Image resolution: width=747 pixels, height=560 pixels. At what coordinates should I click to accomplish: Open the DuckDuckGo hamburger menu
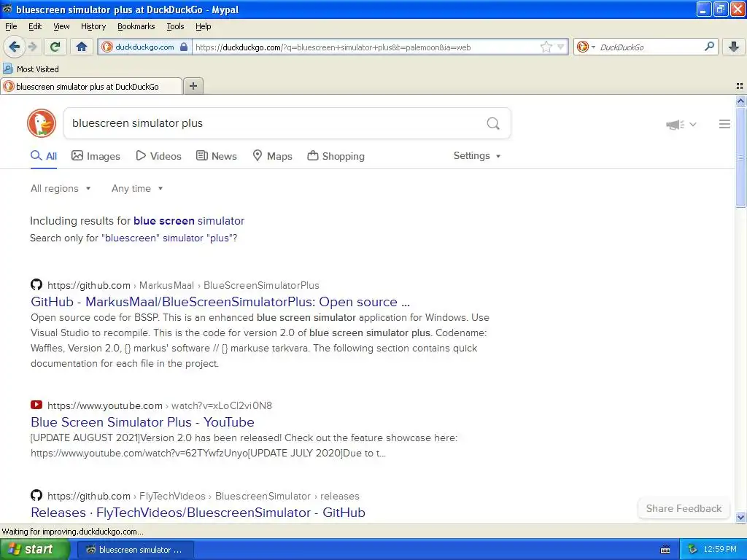724,124
